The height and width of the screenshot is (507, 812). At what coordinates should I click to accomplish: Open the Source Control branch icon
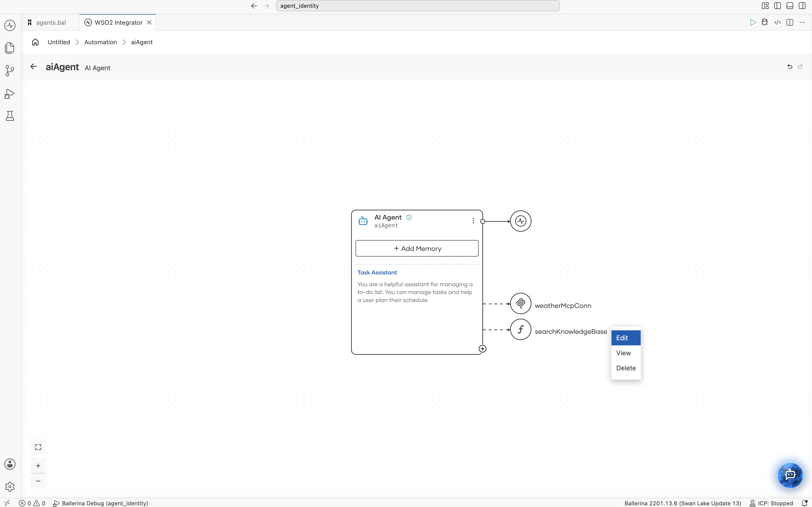(x=10, y=70)
